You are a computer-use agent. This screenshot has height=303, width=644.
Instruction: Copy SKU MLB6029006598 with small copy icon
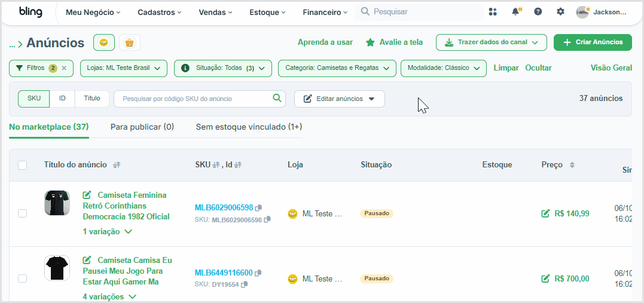tap(267, 219)
